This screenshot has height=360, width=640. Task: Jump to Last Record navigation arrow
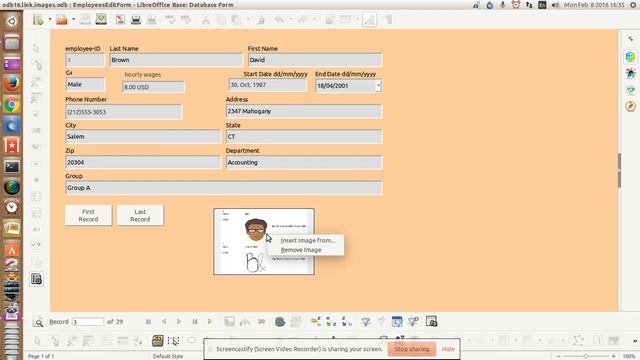click(x=195, y=322)
